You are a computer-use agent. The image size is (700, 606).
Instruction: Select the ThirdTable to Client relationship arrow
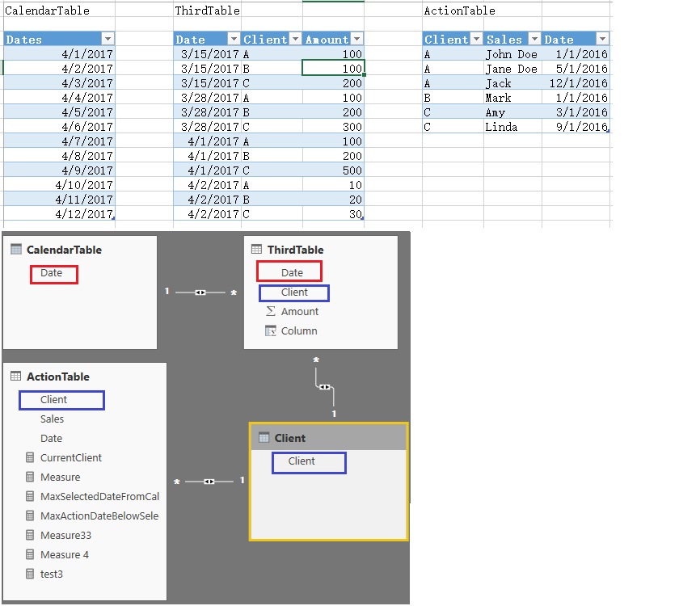(x=325, y=387)
